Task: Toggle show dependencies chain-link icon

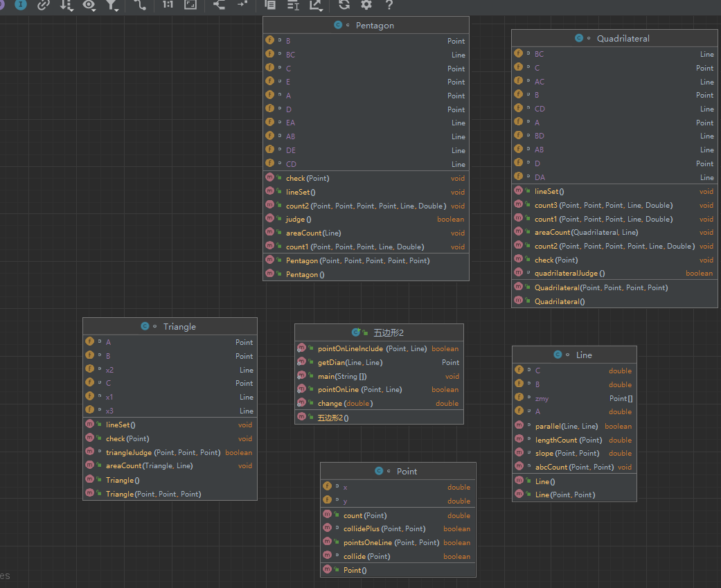Action: point(43,5)
